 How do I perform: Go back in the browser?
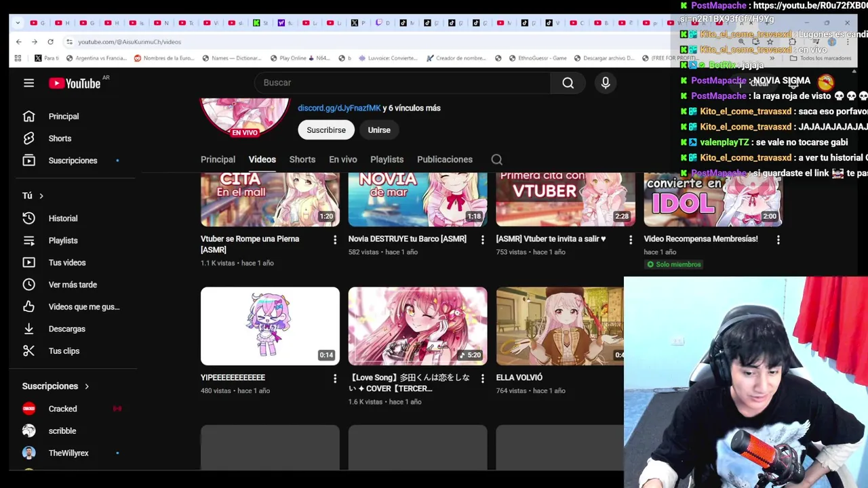pos(18,42)
